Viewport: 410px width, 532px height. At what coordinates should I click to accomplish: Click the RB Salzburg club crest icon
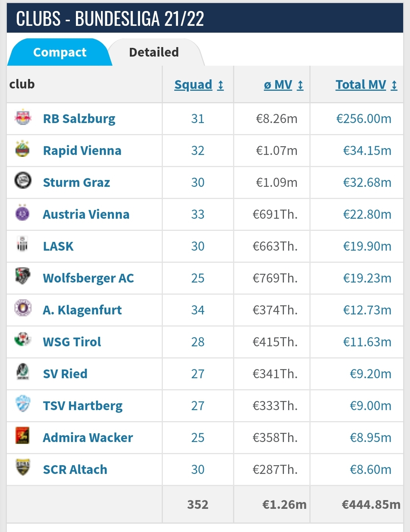(23, 118)
